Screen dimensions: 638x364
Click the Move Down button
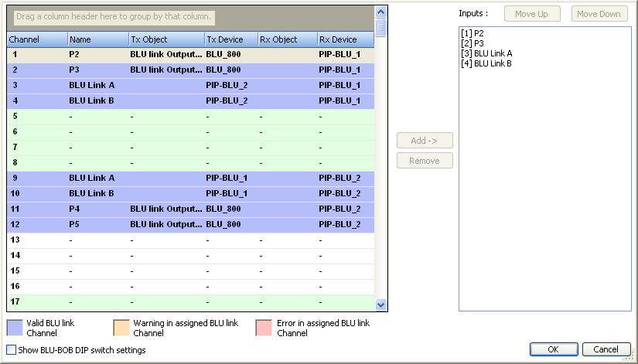[599, 14]
